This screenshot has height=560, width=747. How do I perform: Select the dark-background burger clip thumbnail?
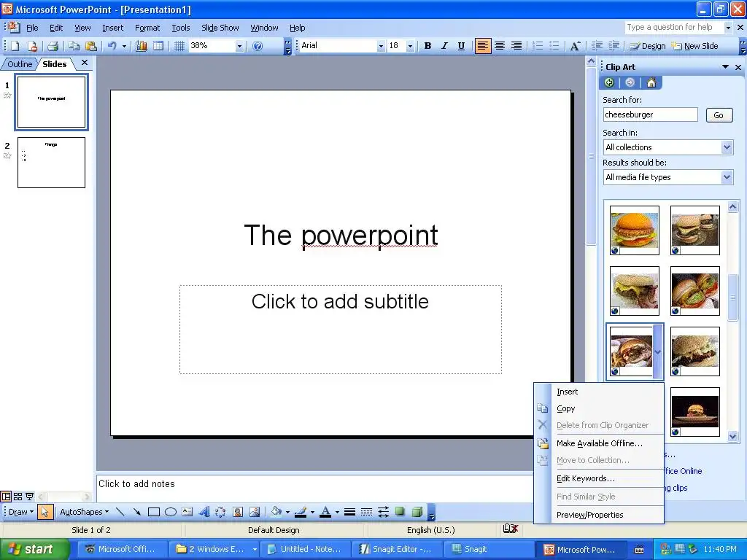coord(694,411)
